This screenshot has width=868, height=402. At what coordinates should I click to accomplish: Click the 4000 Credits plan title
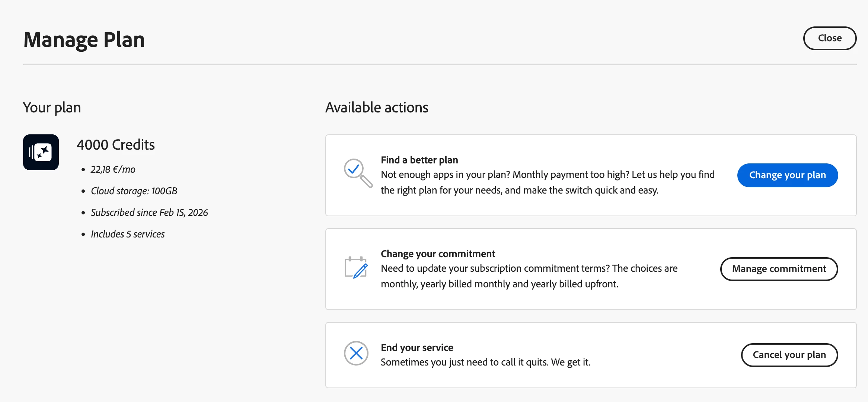click(116, 145)
